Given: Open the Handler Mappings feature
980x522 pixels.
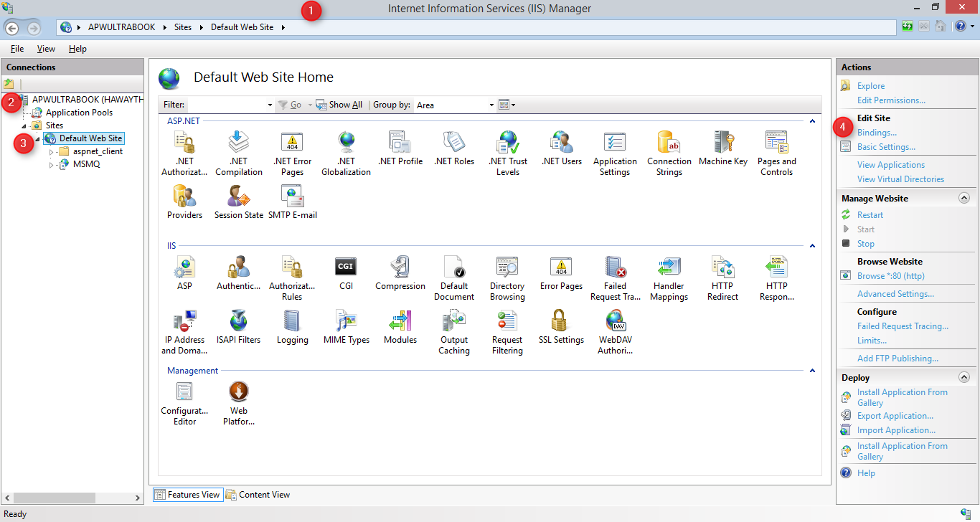Looking at the screenshot, I should pyautogui.click(x=669, y=278).
